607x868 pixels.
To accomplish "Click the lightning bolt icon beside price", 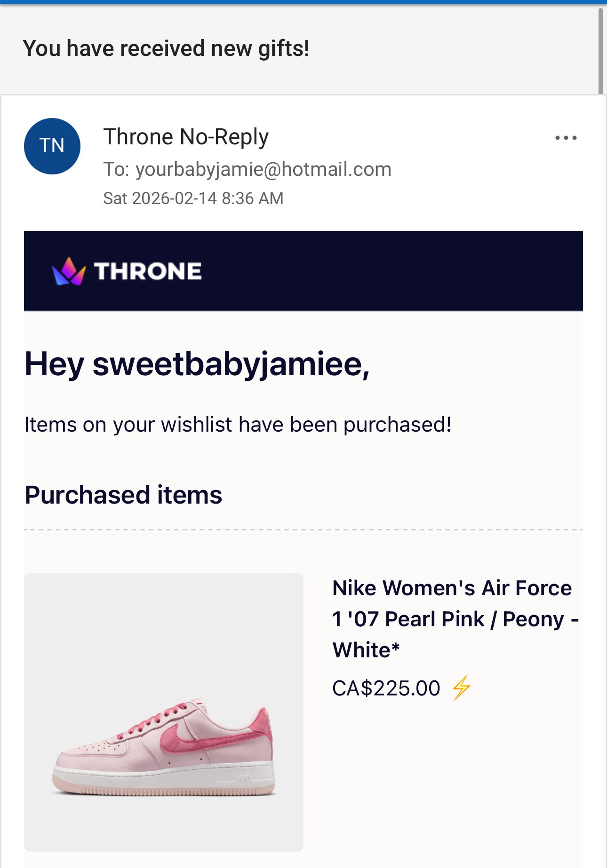I will pos(462,688).
